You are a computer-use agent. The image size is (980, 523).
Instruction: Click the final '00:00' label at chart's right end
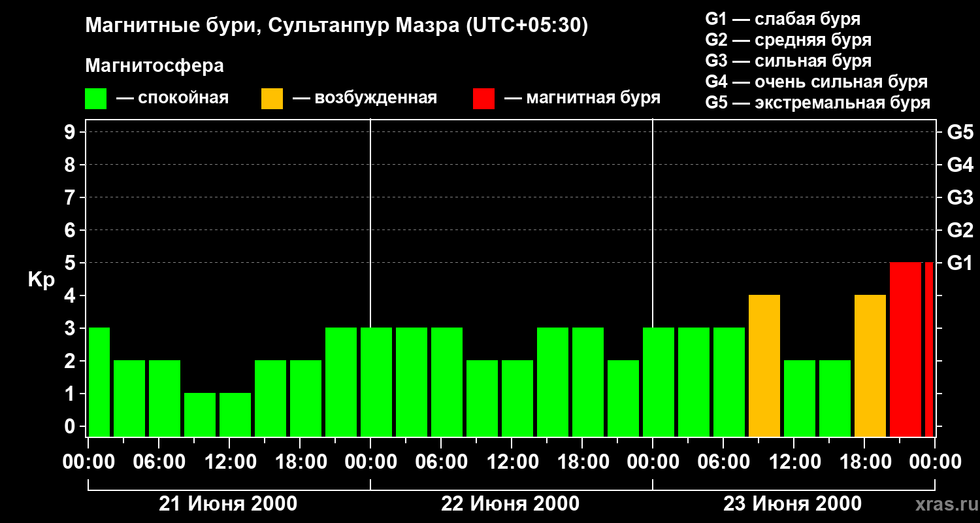click(x=935, y=462)
